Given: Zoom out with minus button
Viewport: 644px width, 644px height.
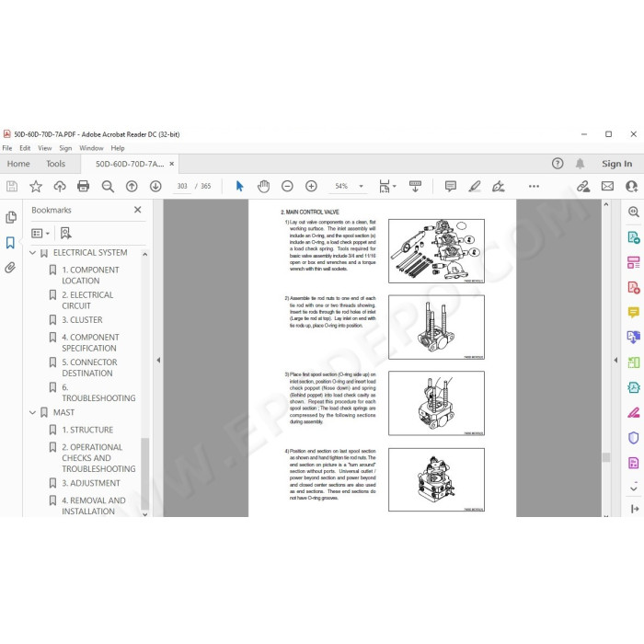Looking at the screenshot, I should (x=287, y=187).
